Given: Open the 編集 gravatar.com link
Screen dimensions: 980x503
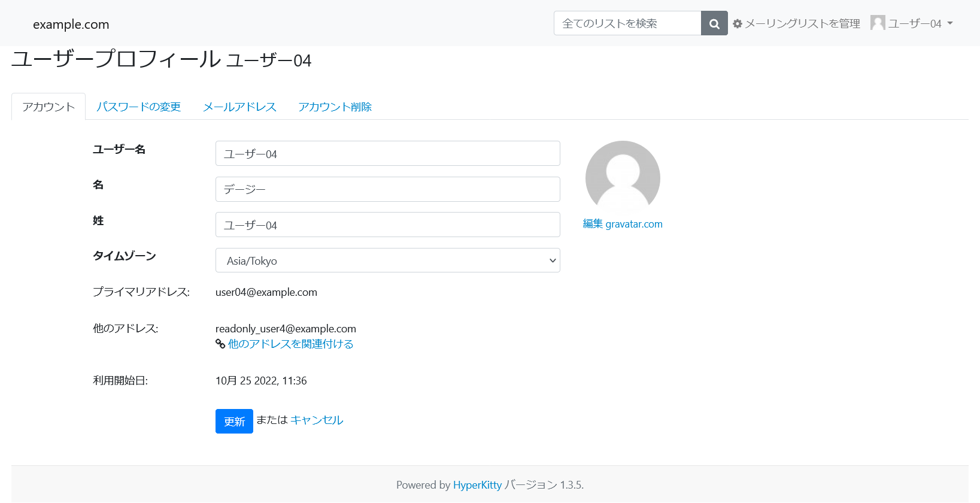Looking at the screenshot, I should click(x=623, y=224).
